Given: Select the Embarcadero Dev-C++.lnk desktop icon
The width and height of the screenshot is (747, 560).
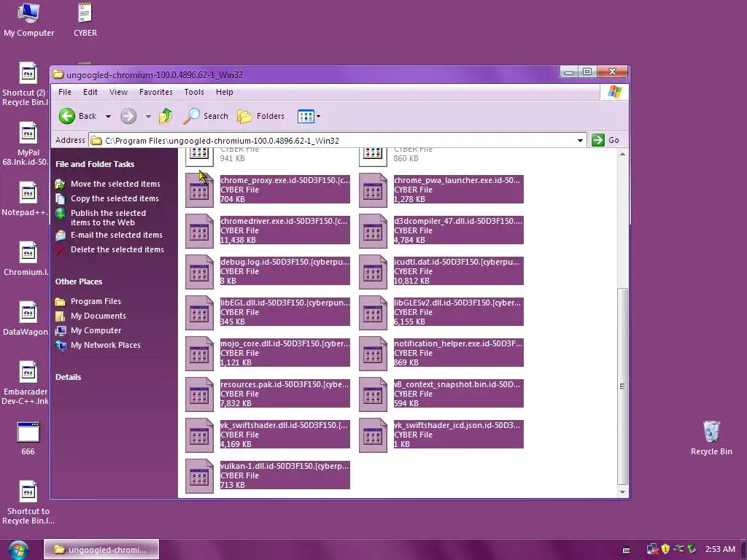Looking at the screenshot, I should [26, 383].
